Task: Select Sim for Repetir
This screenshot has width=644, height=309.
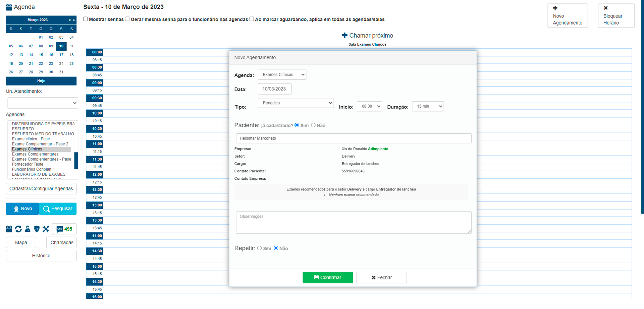Action: [260, 248]
